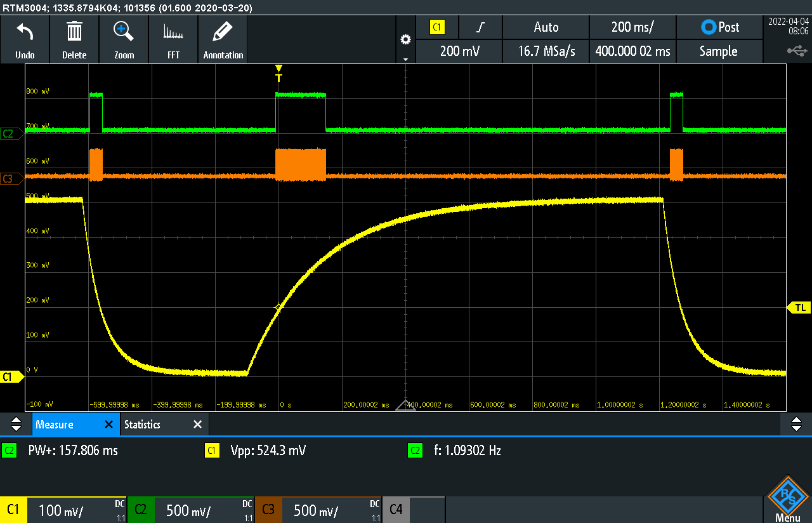Select the Vpp: 524.3 mV measurement
The height and width of the screenshot is (523, 812).
pos(268,451)
